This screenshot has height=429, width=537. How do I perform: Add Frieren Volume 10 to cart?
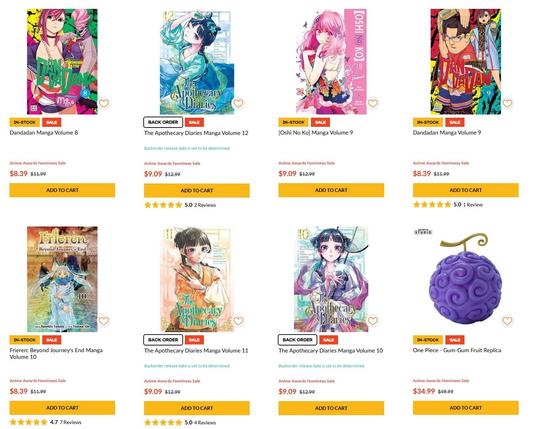[x=62, y=408]
